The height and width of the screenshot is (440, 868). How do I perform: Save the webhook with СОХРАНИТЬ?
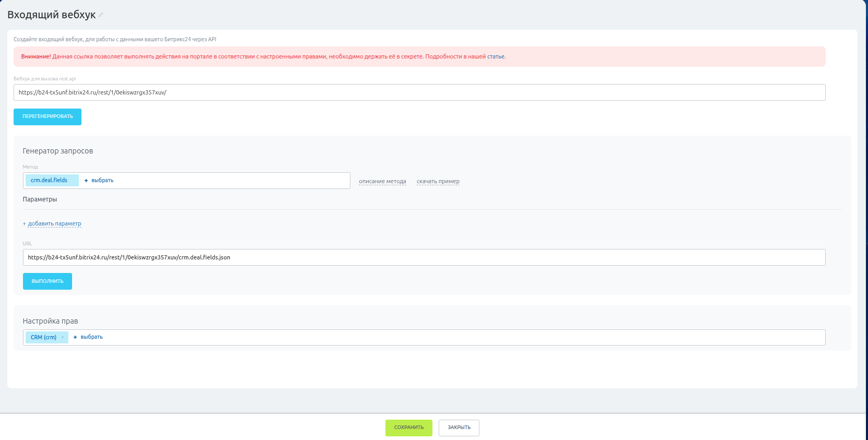[x=408, y=427]
